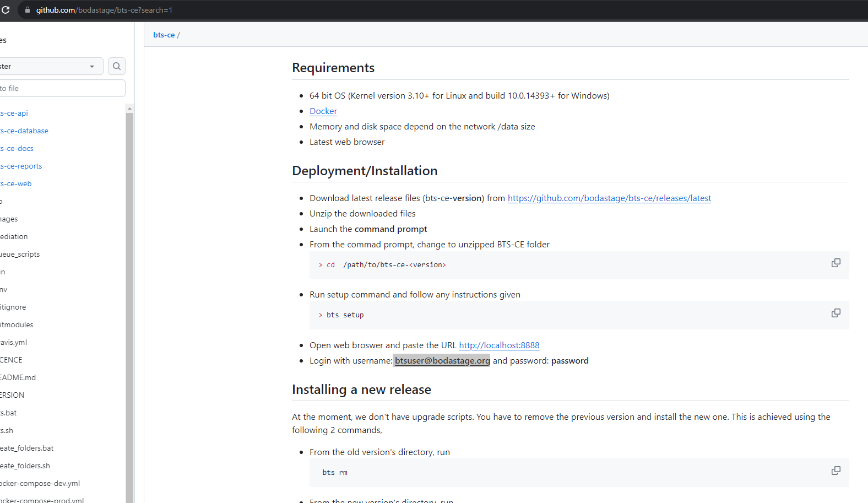The image size is (868, 503).
Task: Copy the cd path command
Action: (836, 263)
